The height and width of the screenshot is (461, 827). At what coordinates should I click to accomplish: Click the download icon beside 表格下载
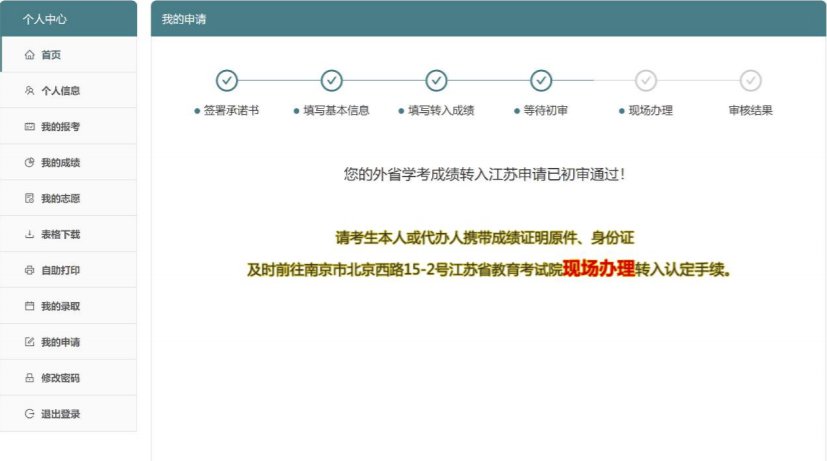coord(30,234)
